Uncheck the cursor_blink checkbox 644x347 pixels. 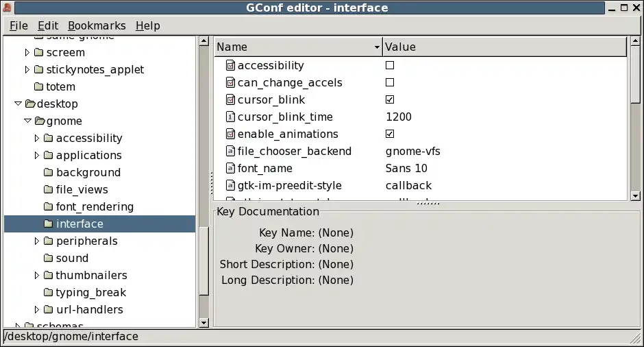(x=390, y=100)
